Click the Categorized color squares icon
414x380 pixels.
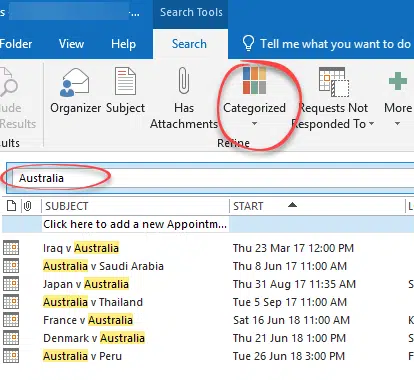[x=254, y=80]
